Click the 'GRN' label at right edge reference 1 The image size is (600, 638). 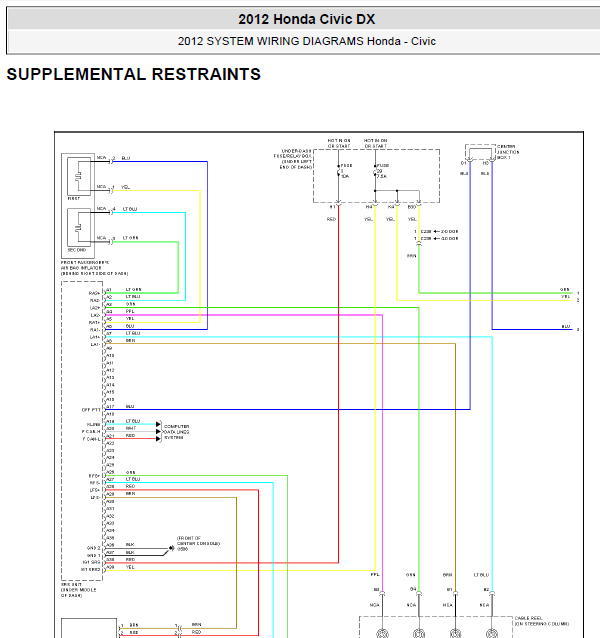[565, 290]
